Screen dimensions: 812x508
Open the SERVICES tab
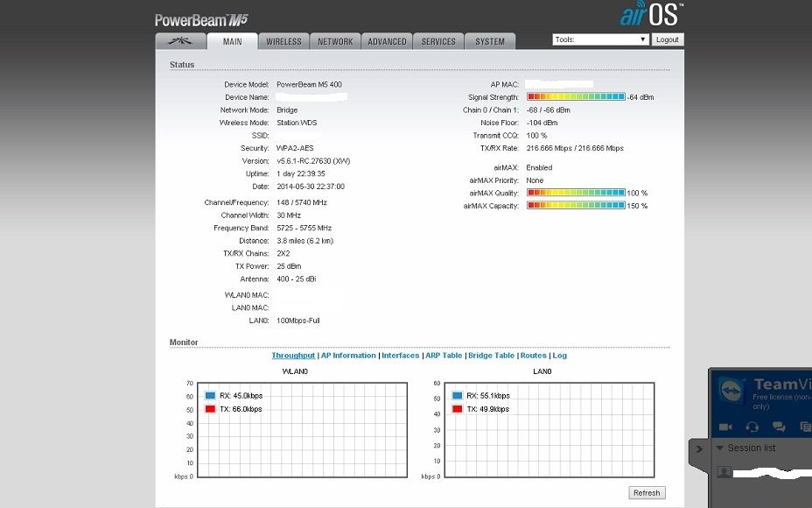pyautogui.click(x=437, y=40)
